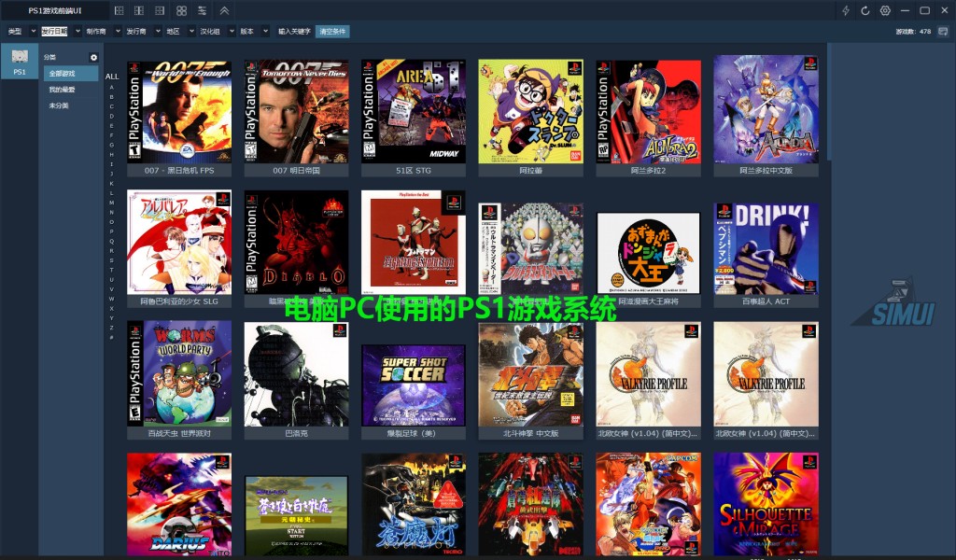Screen dimensions: 956x560
Task: Open the 巴洛克 game cover
Action: coord(296,374)
